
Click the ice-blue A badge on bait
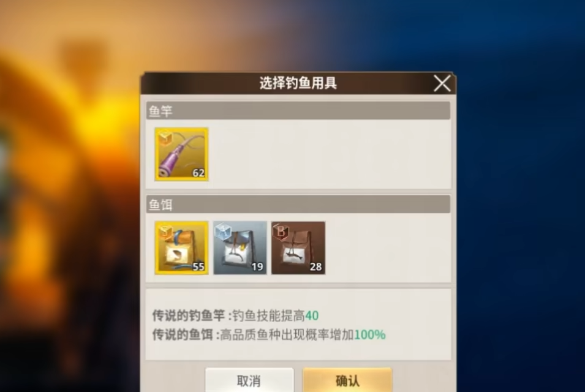[x=224, y=232]
